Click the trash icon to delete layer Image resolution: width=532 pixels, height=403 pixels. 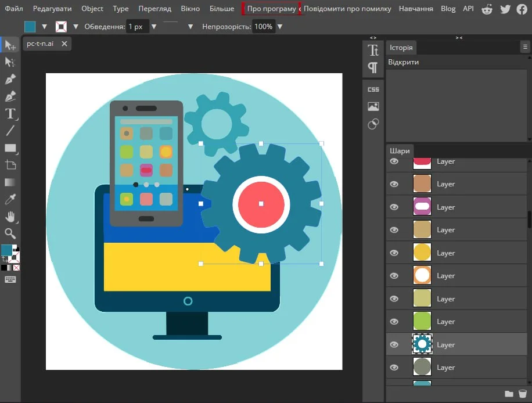coord(523,394)
